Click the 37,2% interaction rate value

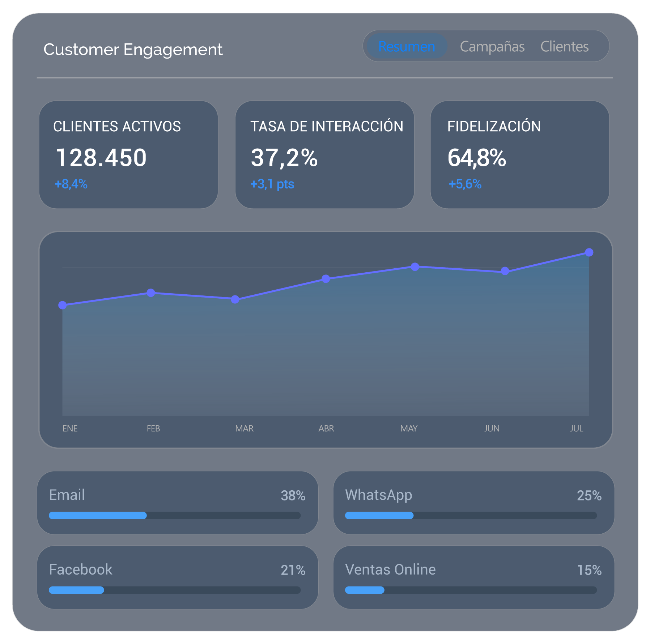(284, 158)
